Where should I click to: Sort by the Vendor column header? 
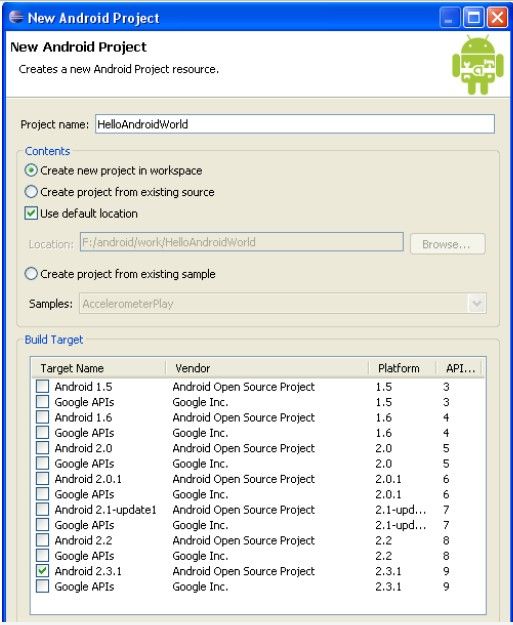click(267, 368)
